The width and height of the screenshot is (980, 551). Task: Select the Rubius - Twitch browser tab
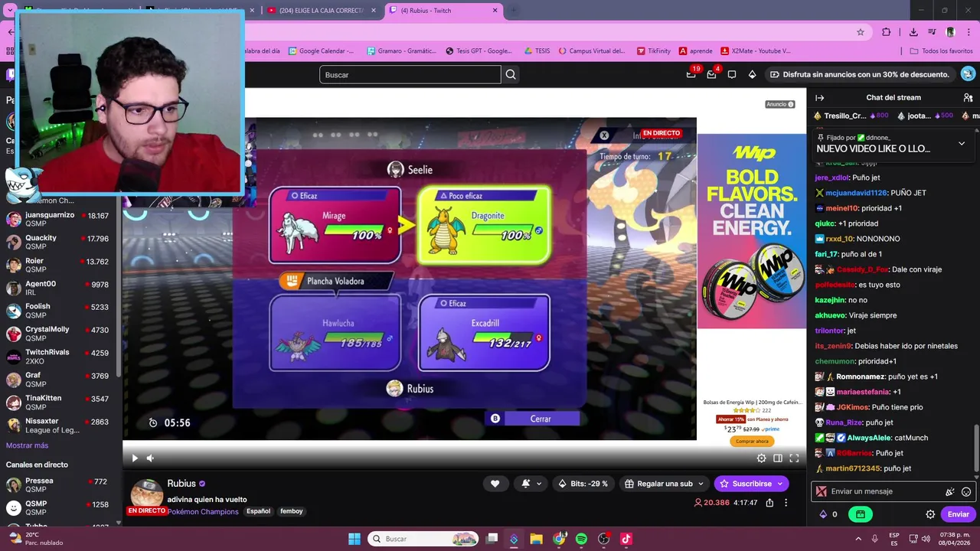443,11
